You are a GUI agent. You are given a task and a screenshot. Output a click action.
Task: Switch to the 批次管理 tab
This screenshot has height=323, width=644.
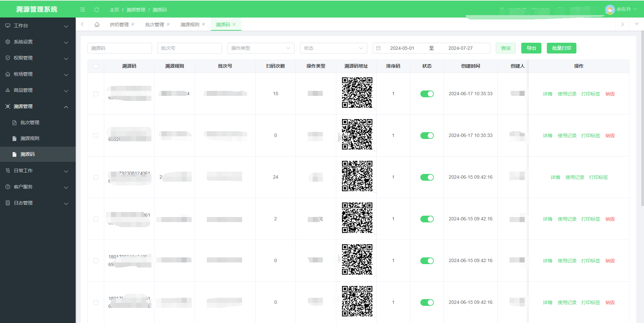click(154, 25)
